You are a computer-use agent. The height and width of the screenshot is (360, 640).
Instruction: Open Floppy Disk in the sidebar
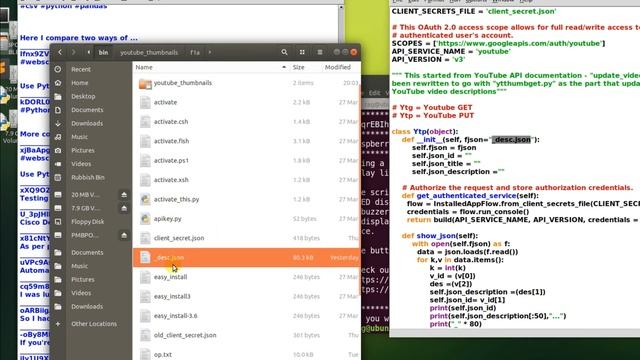(87, 222)
